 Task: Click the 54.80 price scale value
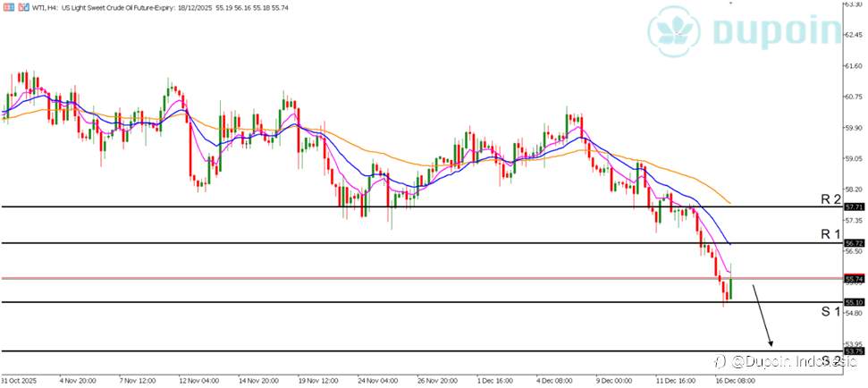(x=853, y=313)
